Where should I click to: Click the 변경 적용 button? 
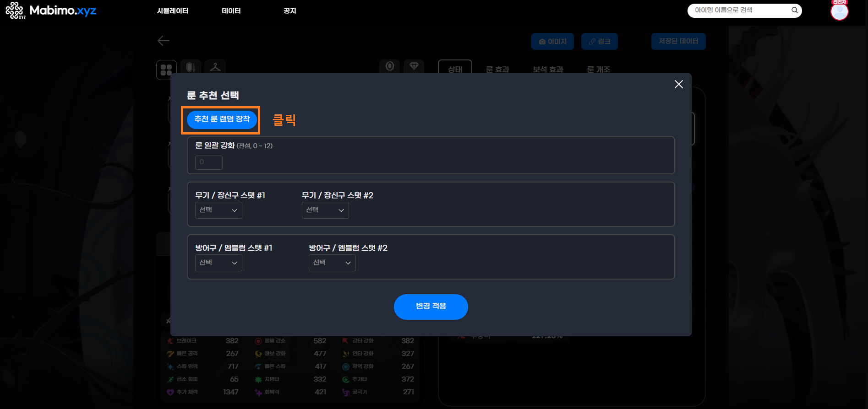pyautogui.click(x=431, y=307)
